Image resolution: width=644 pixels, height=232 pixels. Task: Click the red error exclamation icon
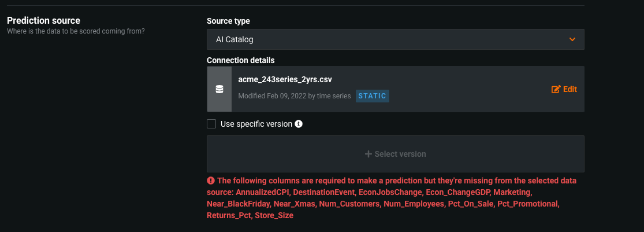coord(211,181)
